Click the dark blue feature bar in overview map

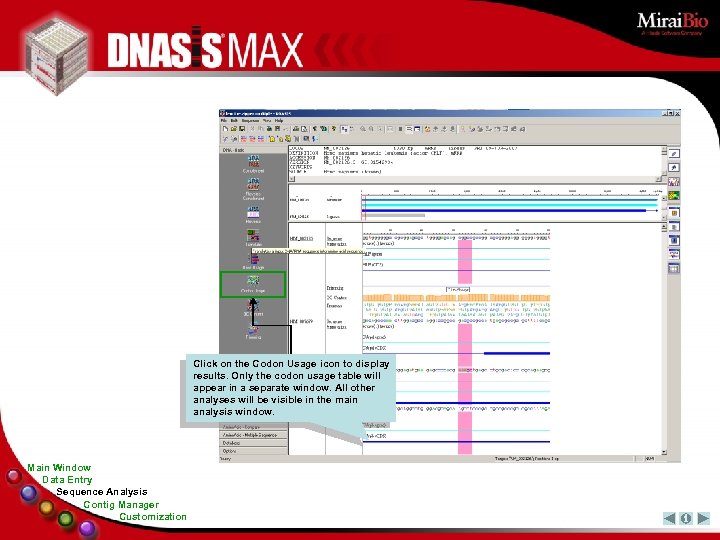click(x=505, y=211)
